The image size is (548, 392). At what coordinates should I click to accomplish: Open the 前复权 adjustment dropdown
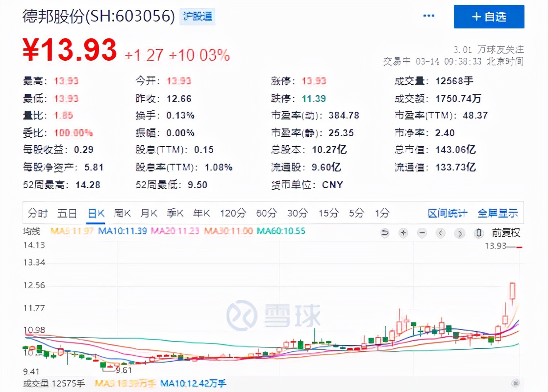(506, 233)
